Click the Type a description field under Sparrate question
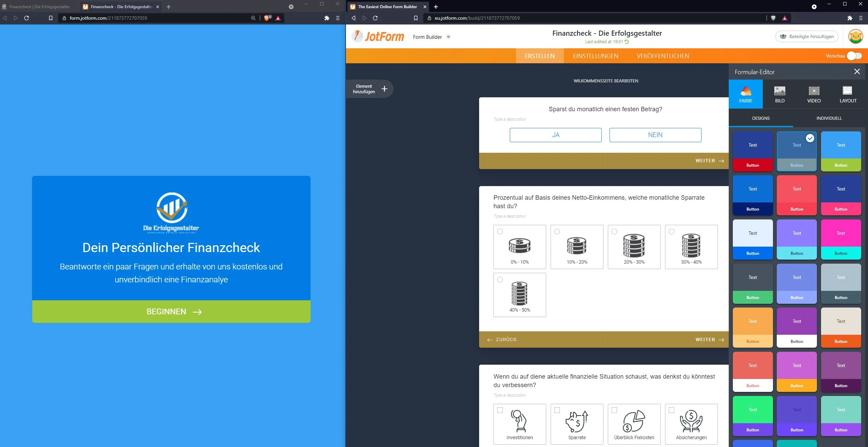Screen dimensions: 868x447 coord(509,216)
